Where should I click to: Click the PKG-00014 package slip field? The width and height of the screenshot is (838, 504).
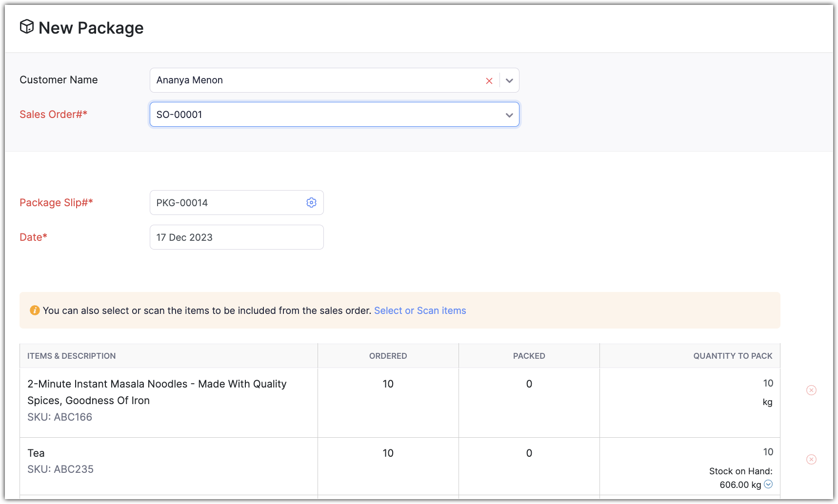(x=227, y=203)
